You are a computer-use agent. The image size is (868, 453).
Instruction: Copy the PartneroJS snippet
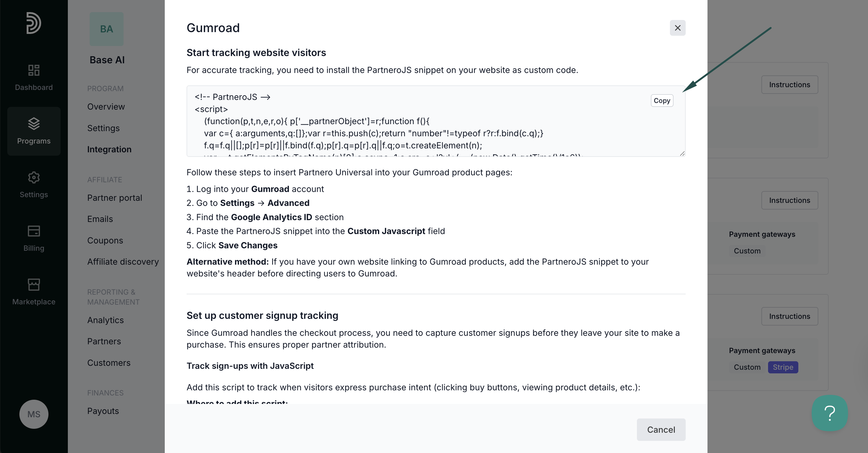(662, 100)
